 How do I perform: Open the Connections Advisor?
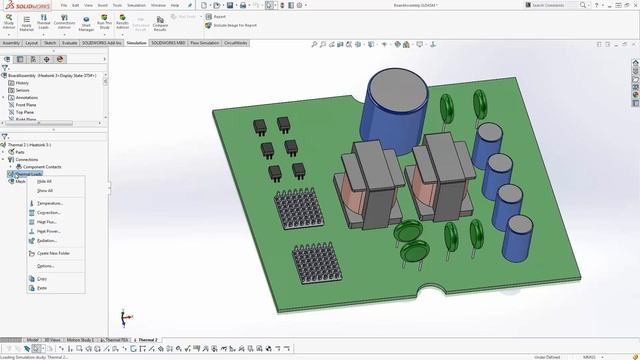64,22
